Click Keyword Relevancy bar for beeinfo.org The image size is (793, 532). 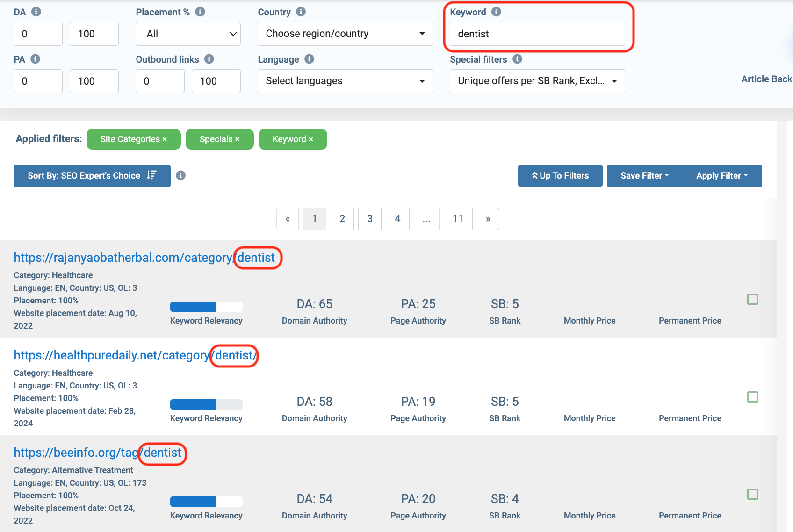206,502
